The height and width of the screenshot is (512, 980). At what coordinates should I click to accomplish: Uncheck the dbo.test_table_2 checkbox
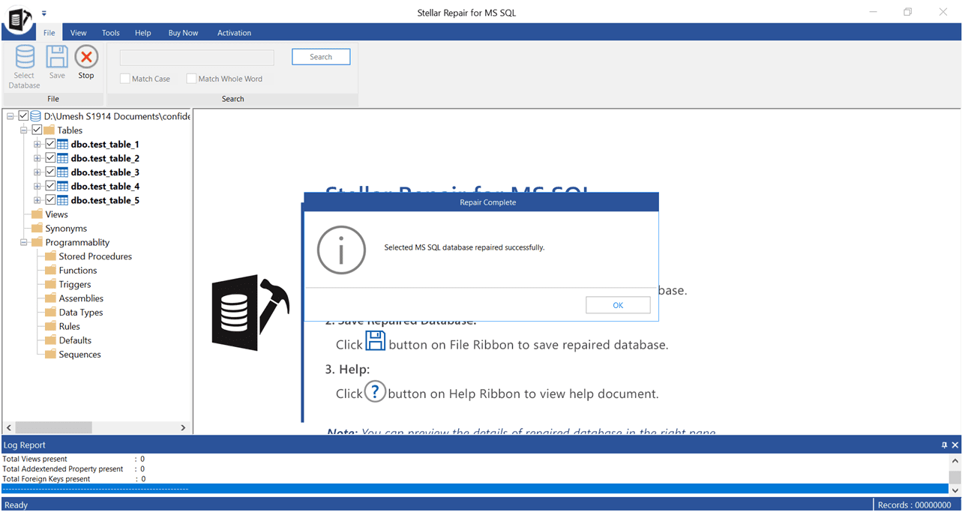(50, 158)
